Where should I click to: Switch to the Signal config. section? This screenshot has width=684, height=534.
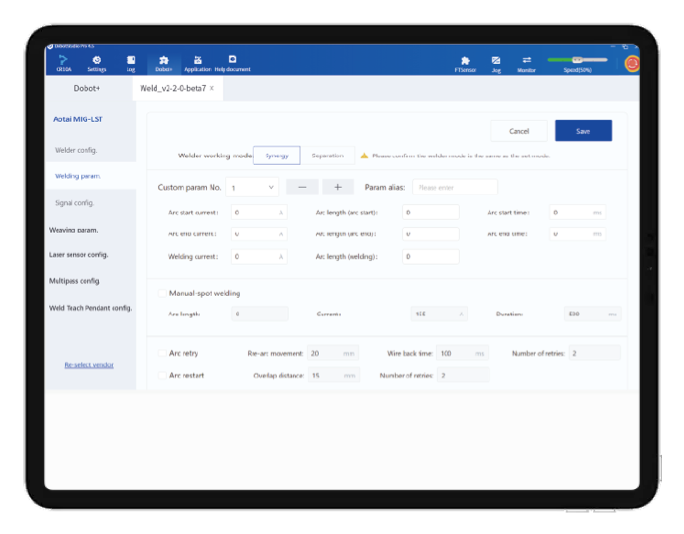pos(75,203)
